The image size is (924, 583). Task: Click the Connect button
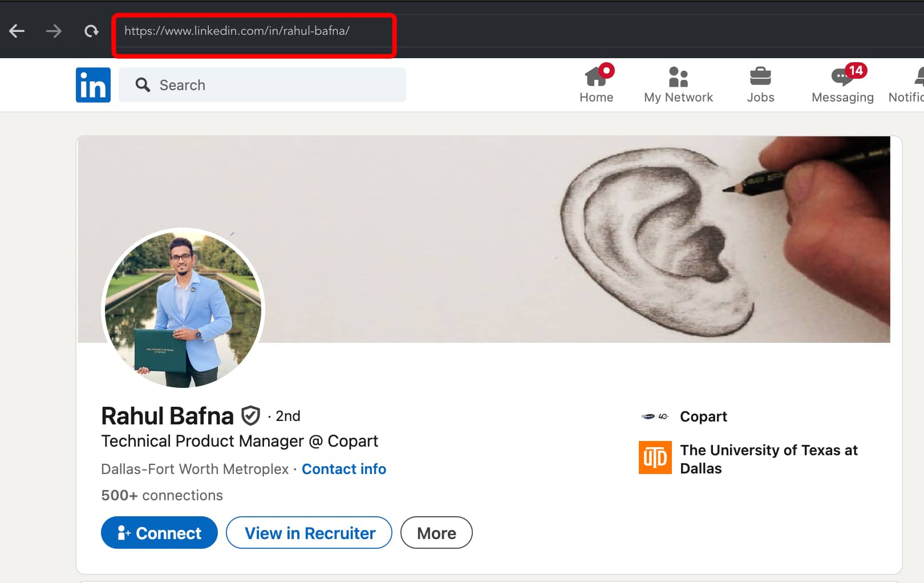pos(159,532)
